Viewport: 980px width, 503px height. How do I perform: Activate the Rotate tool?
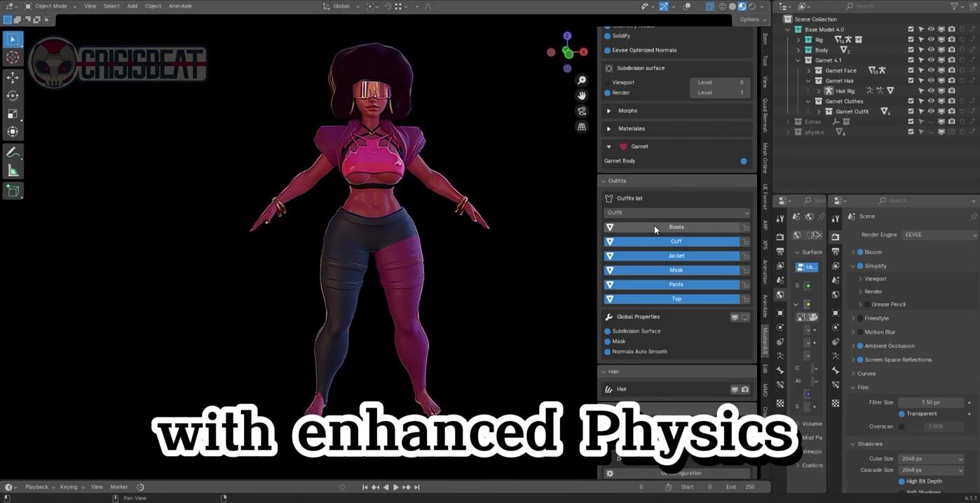(13, 96)
